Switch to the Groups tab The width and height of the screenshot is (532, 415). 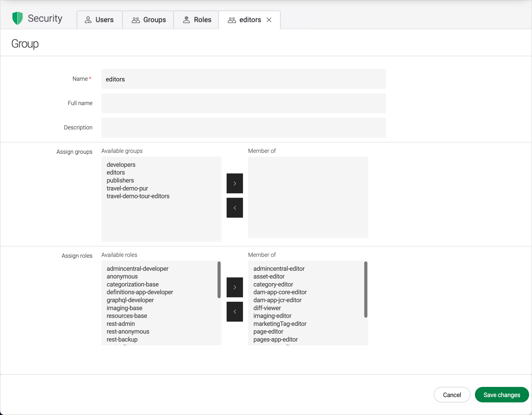pos(148,20)
